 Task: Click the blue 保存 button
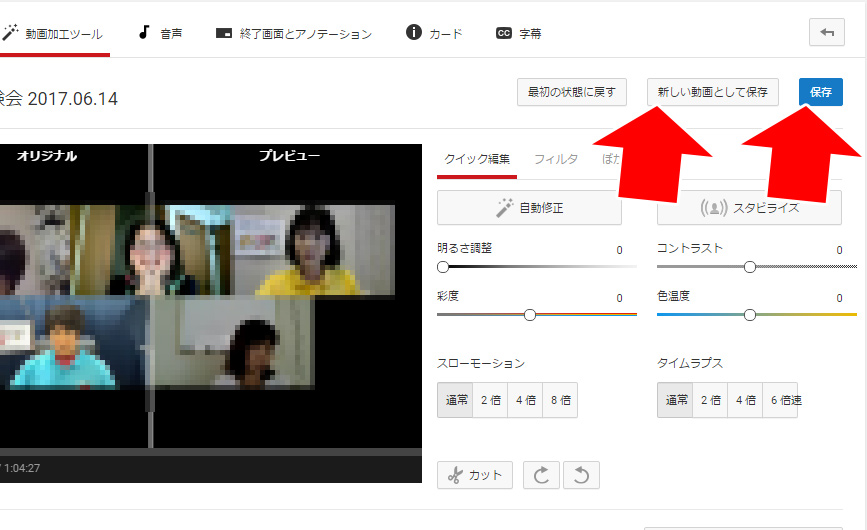point(820,92)
